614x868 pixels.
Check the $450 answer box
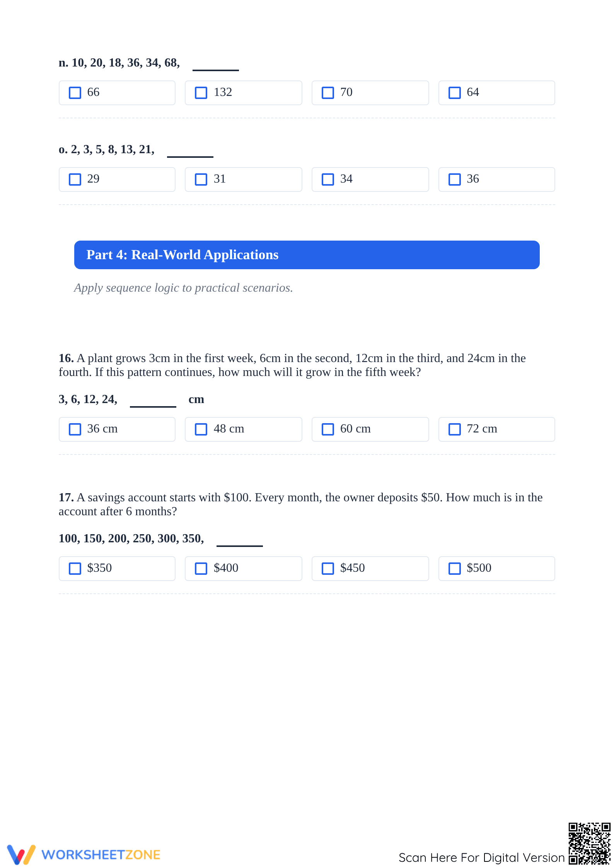(x=328, y=569)
